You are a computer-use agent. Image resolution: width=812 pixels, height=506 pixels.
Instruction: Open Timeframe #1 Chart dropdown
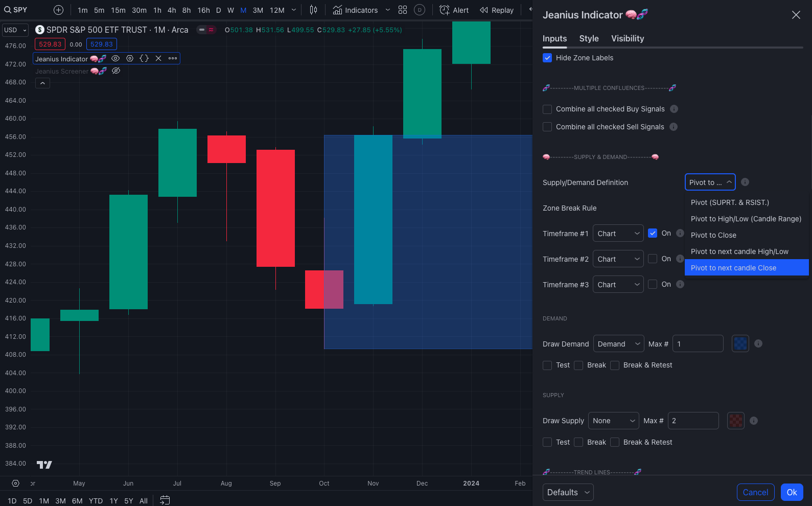click(x=618, y=233)
